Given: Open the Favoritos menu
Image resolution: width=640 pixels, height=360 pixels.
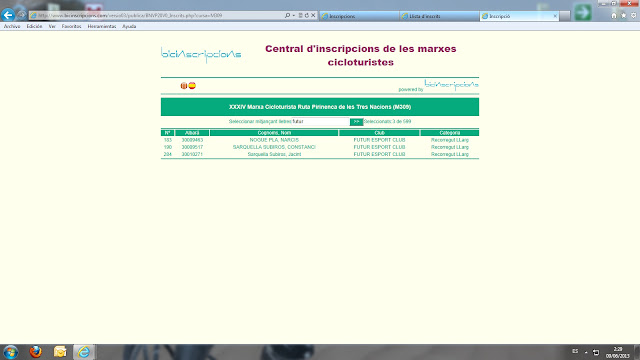Looking at the screenshot, I should coord(71,26).
